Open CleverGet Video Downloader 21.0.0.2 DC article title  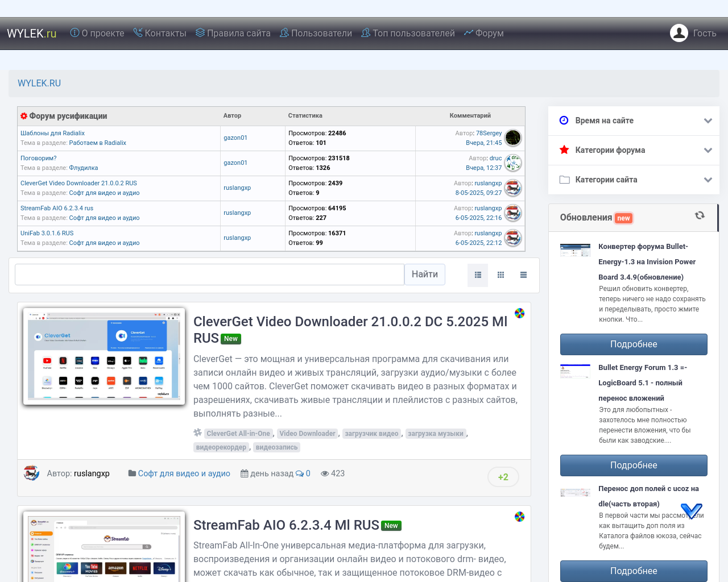pyautogui.click(x=350, y=330)
